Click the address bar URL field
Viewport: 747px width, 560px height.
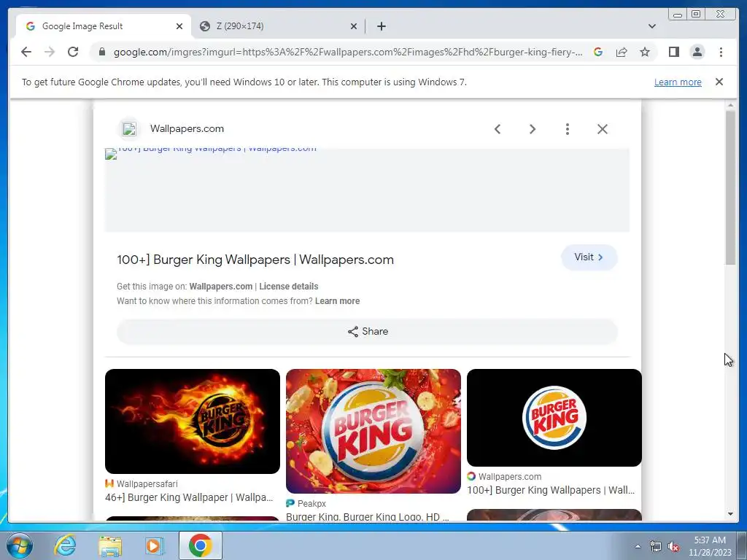348,52
